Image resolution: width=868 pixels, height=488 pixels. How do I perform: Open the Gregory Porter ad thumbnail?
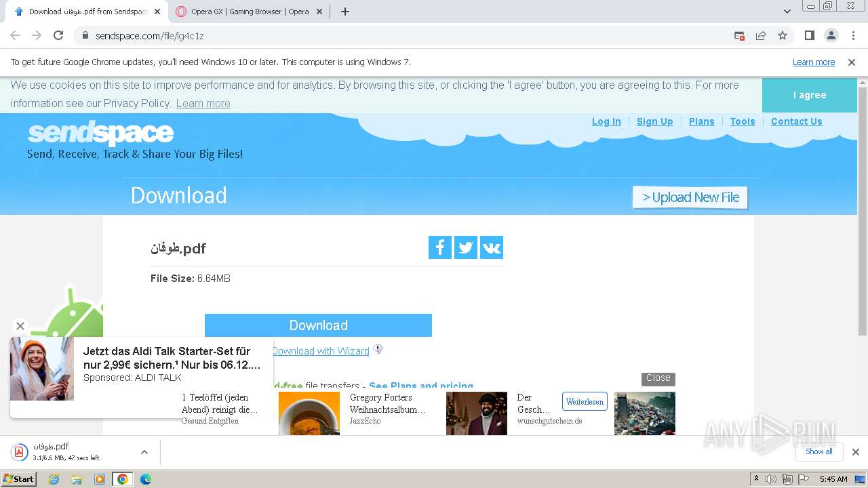[x=477, y=413]
